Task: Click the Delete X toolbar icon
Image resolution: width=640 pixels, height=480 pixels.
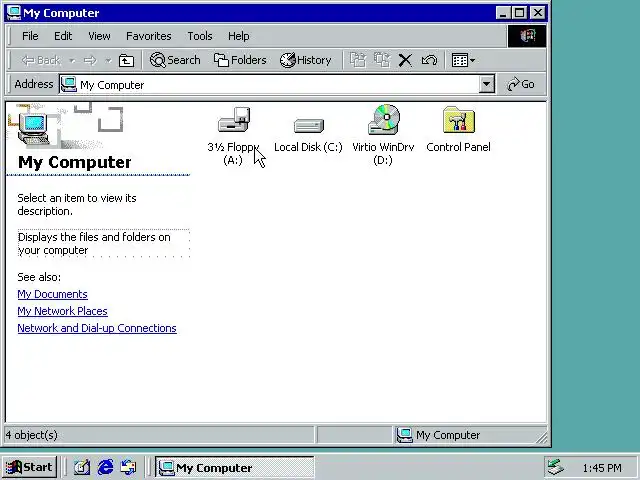Action: pos(405,60)
